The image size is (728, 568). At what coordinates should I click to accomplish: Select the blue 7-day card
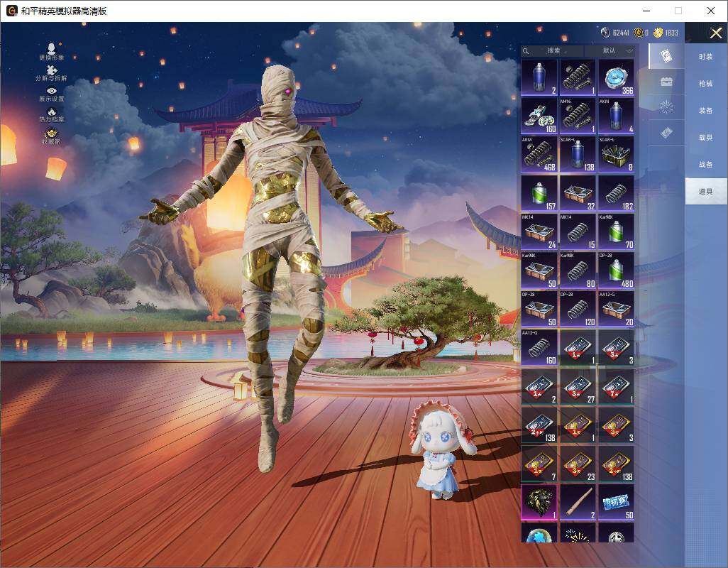coord(616,386)
